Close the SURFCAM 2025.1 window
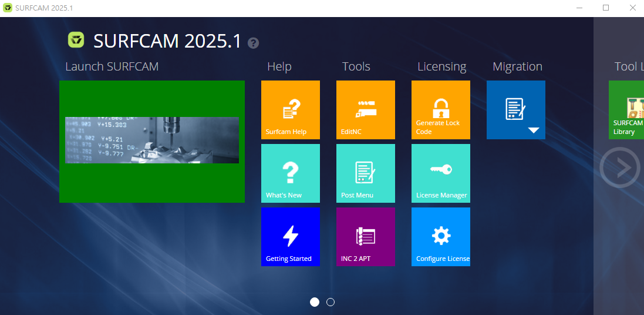 [x=632, y=8]
